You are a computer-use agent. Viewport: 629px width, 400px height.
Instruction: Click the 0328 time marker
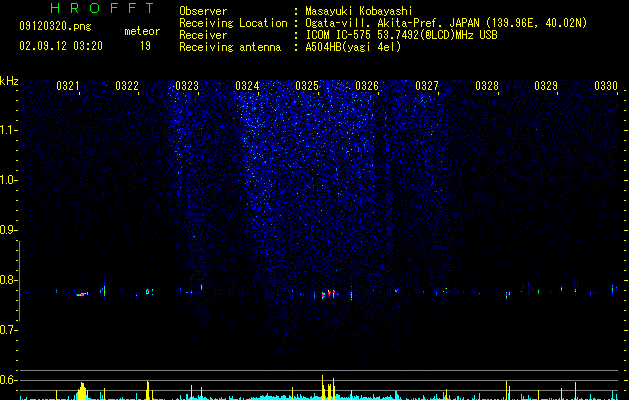(x=487, y=86)
